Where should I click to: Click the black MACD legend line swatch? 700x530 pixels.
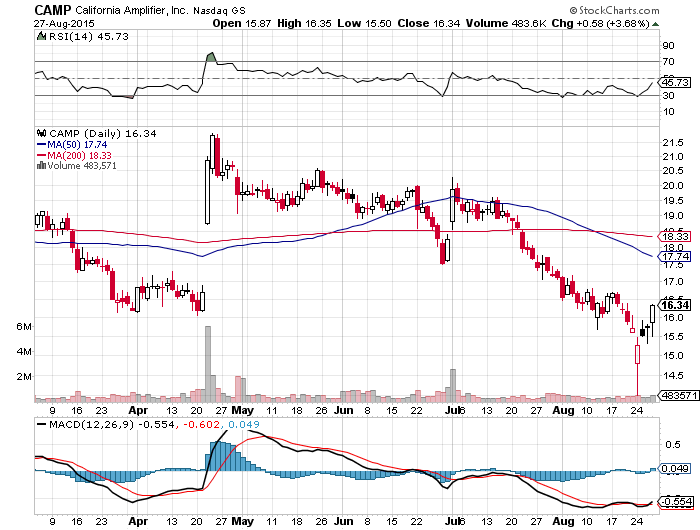pos(42,425)
